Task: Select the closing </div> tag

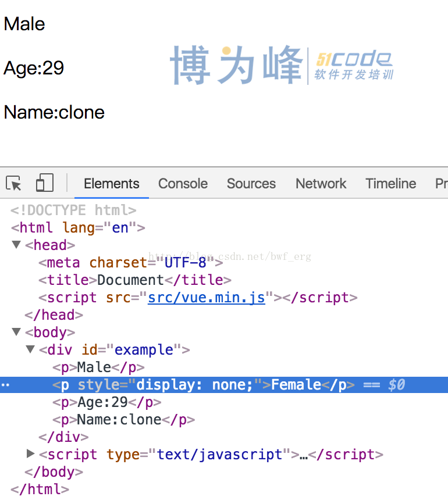Action: 63,437
